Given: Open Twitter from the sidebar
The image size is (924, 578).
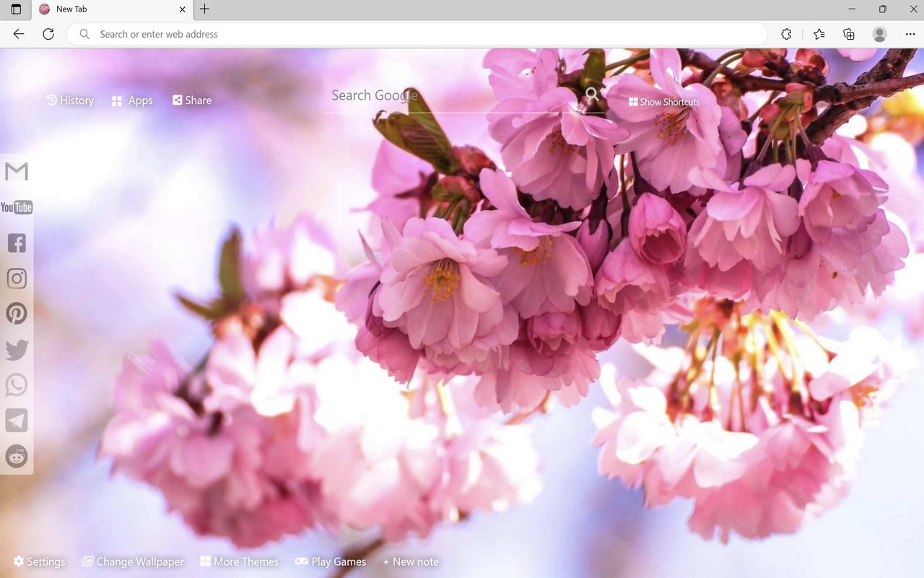Looking at the screenshot, I should 17,350.
